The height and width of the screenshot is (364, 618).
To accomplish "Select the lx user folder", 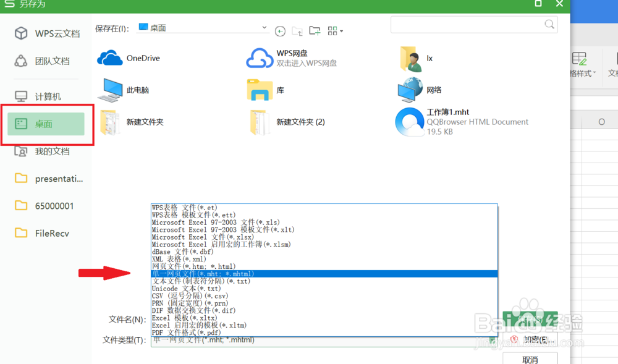I will point(416,59).
